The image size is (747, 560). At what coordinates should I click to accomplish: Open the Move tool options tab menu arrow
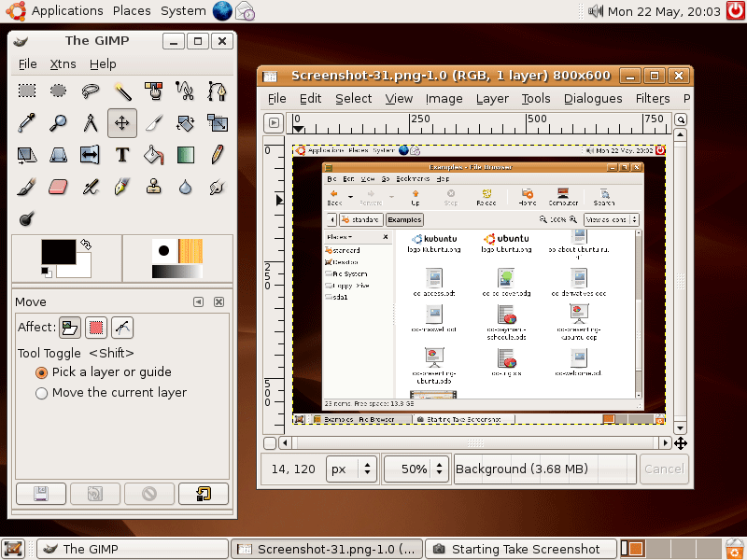click(x=198, y=302)
